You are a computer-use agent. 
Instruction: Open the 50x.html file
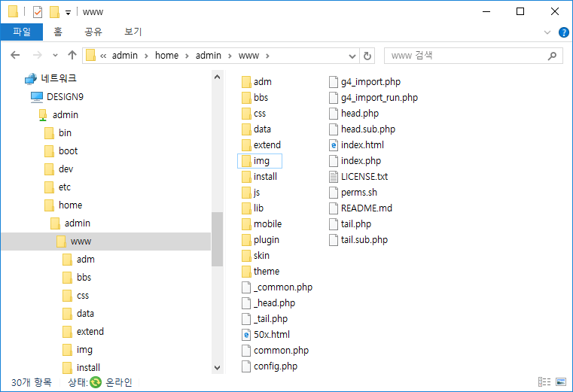(271, 335)
